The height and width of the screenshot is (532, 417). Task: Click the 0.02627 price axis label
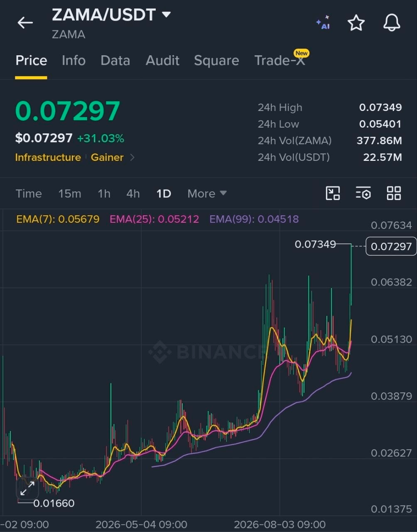point(391,453)
